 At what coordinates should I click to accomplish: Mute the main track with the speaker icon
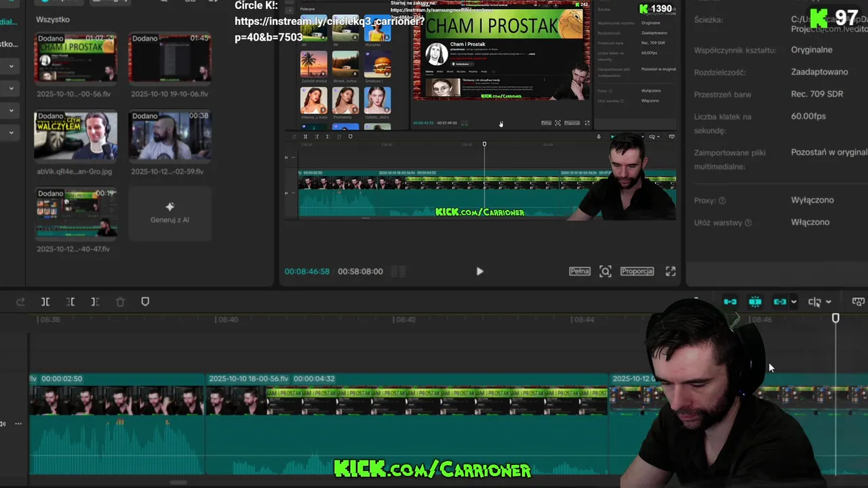click(3, 424)
